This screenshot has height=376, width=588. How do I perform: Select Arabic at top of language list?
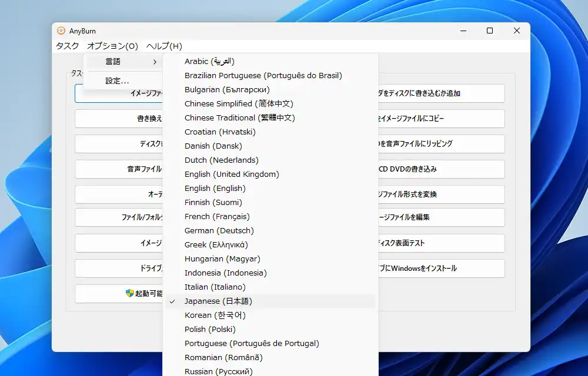coord(209,62)
